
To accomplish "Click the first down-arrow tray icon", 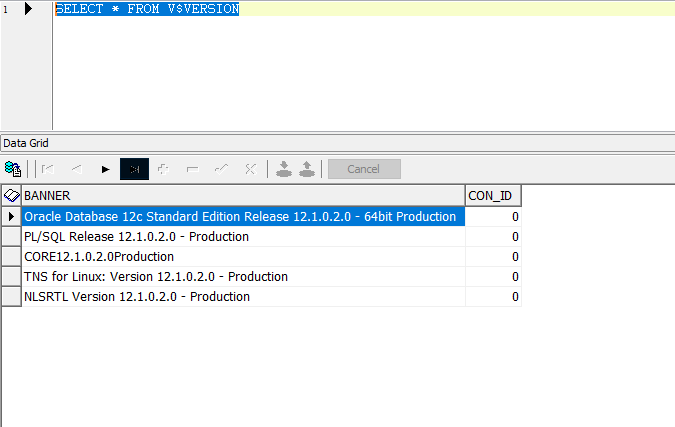I will (284, 169).
